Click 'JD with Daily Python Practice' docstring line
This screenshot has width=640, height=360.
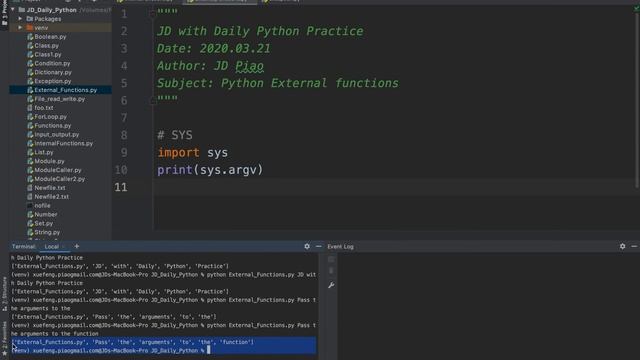260,31
